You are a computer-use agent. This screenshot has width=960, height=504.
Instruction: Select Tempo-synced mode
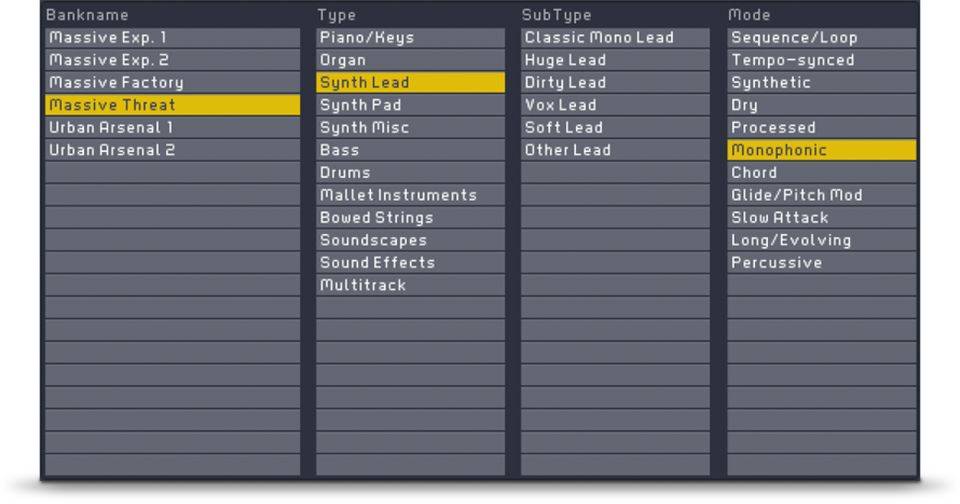821,60
